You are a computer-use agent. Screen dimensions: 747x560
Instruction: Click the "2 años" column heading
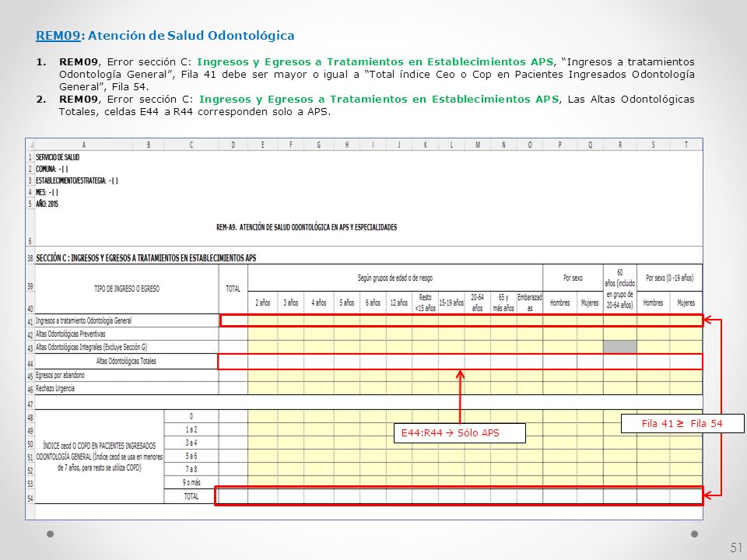262,303
